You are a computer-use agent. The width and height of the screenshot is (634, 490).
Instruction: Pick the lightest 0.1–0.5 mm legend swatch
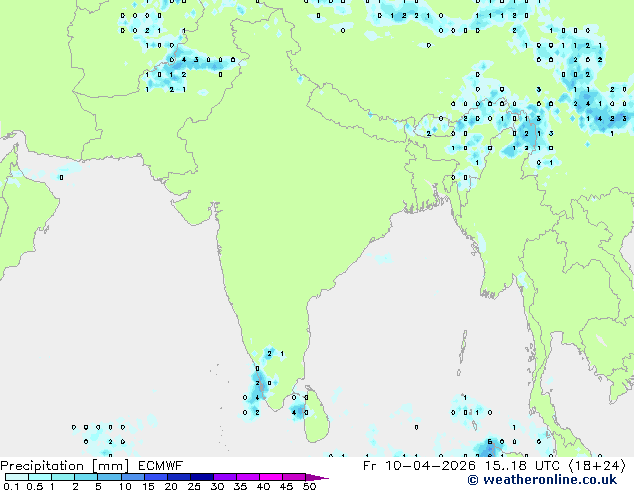17,477
